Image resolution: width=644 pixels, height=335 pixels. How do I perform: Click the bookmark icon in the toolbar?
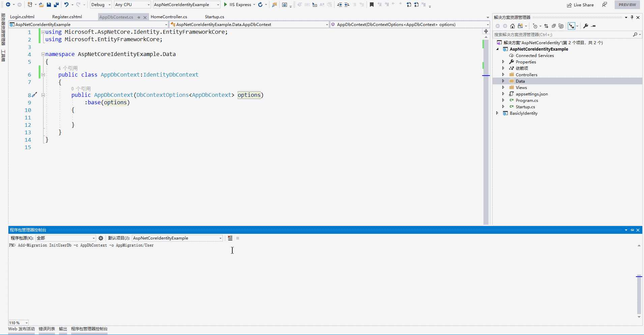click(372, 5)
